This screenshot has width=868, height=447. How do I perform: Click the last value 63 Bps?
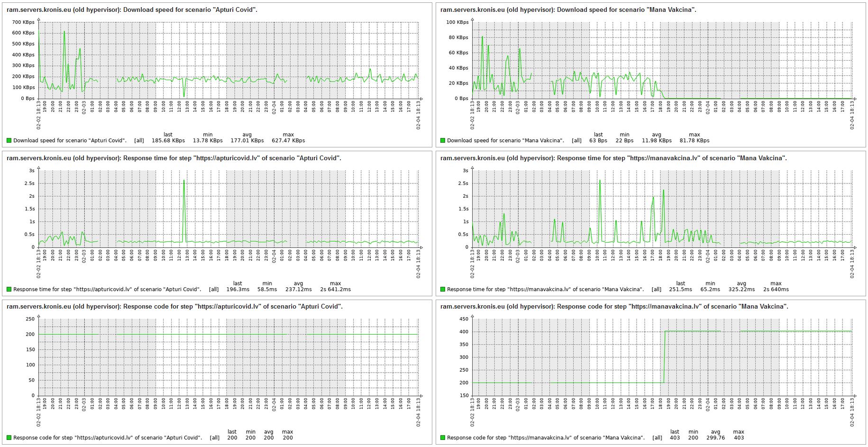(598, 140)
